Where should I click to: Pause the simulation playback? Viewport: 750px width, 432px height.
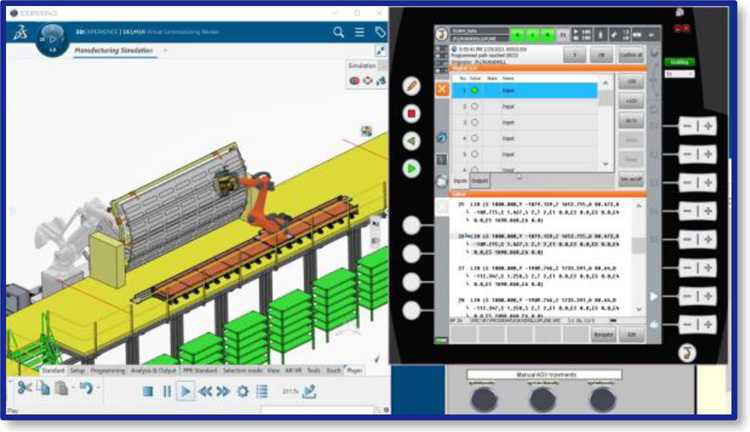pyautogui.click(x=168, y=391)
